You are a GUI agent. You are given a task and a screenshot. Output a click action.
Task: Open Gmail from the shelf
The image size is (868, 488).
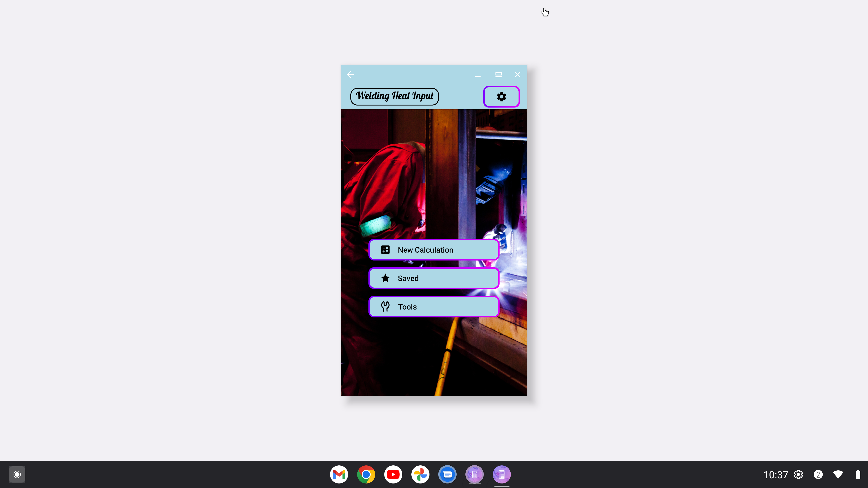pos(339,474)
